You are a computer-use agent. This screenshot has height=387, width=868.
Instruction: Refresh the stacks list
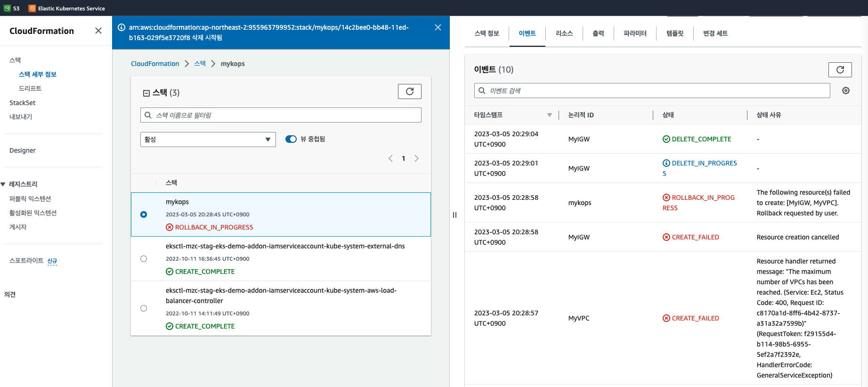tap(410, 91)
